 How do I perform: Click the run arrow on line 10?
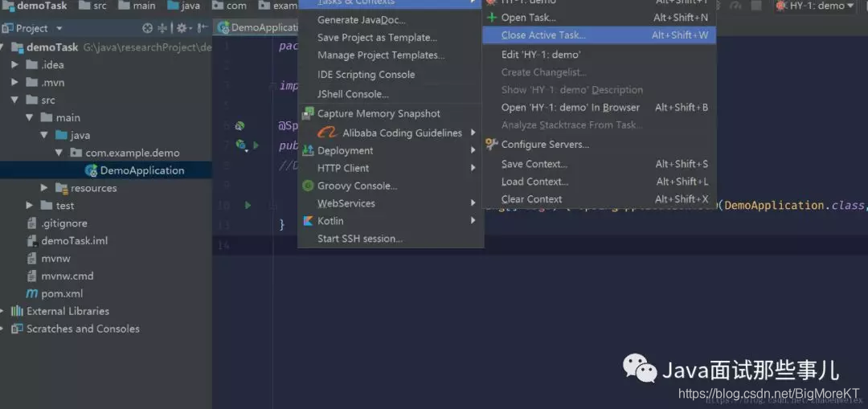[248, 206]
